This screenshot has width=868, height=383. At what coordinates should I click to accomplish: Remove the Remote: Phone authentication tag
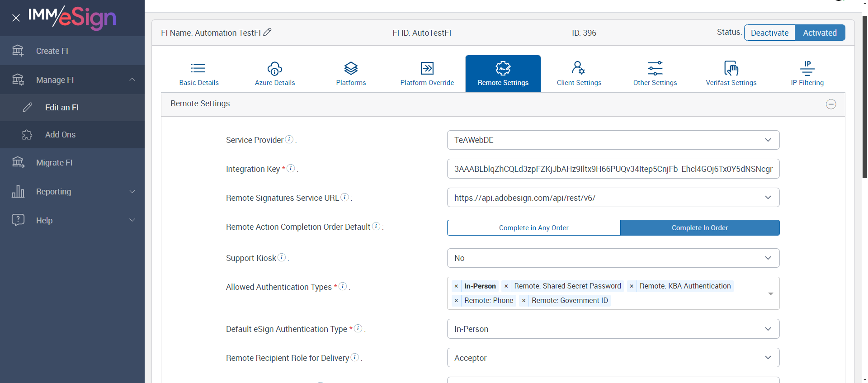(456, 301)
